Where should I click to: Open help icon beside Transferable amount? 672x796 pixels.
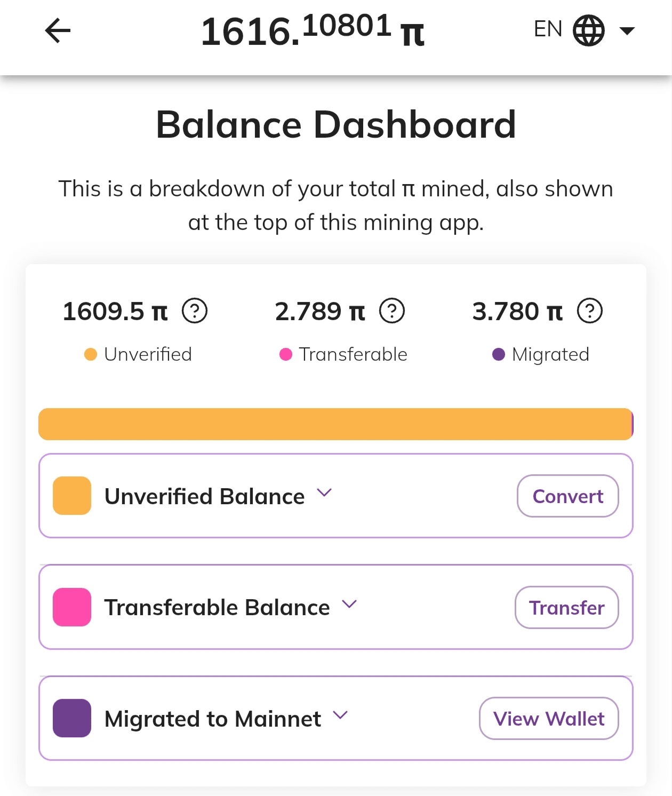coord(392,311)
